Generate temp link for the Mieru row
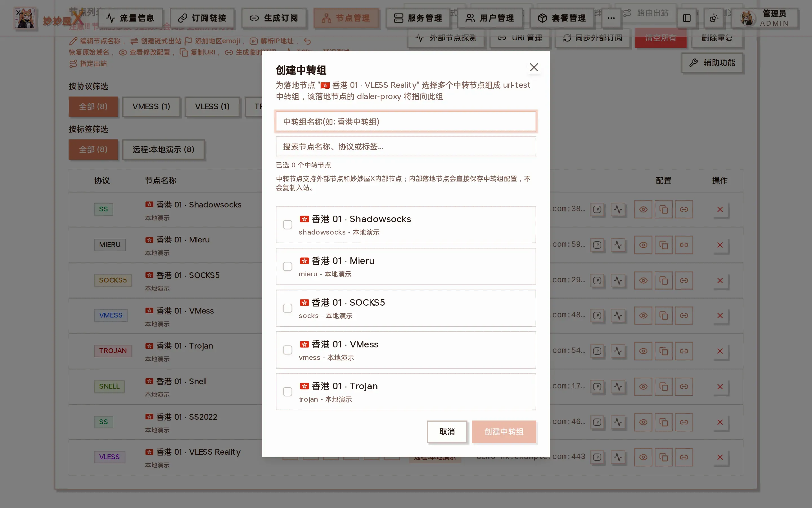Image resolution: width=812 pixels, height=508 pixels. 684,245
